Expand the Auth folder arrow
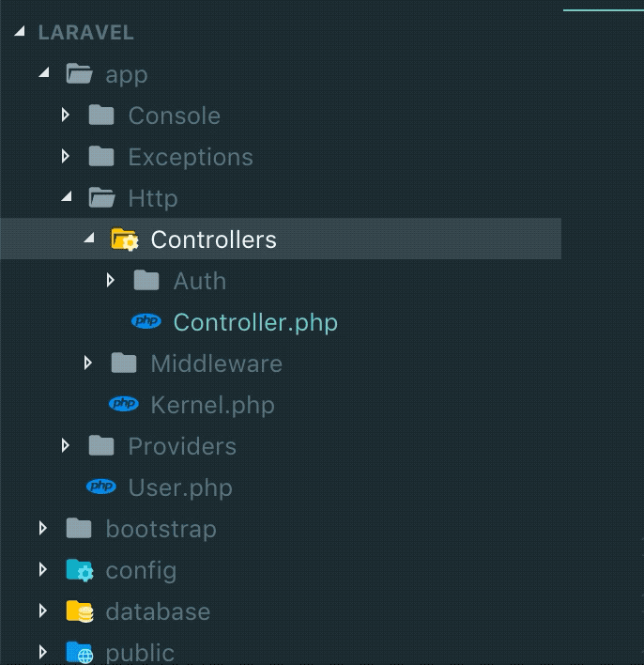This screenshot has width=644, height=665. coord(111,281)
